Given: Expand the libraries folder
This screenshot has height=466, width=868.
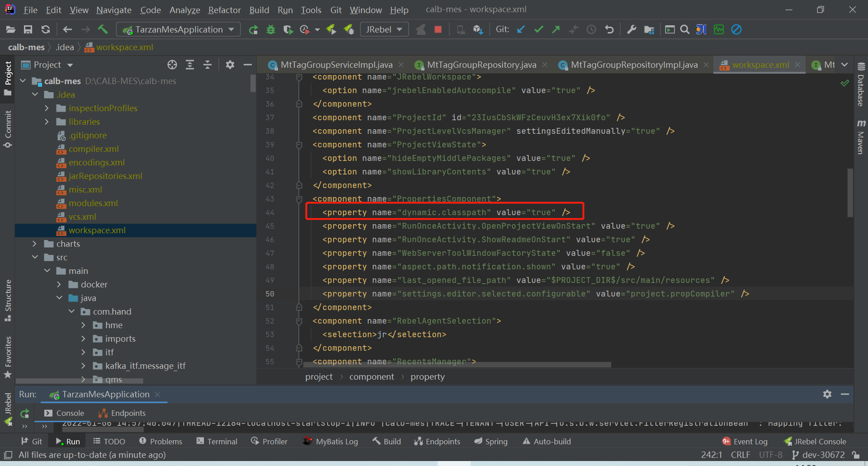Looking at the screenshot, I should 47,122.
